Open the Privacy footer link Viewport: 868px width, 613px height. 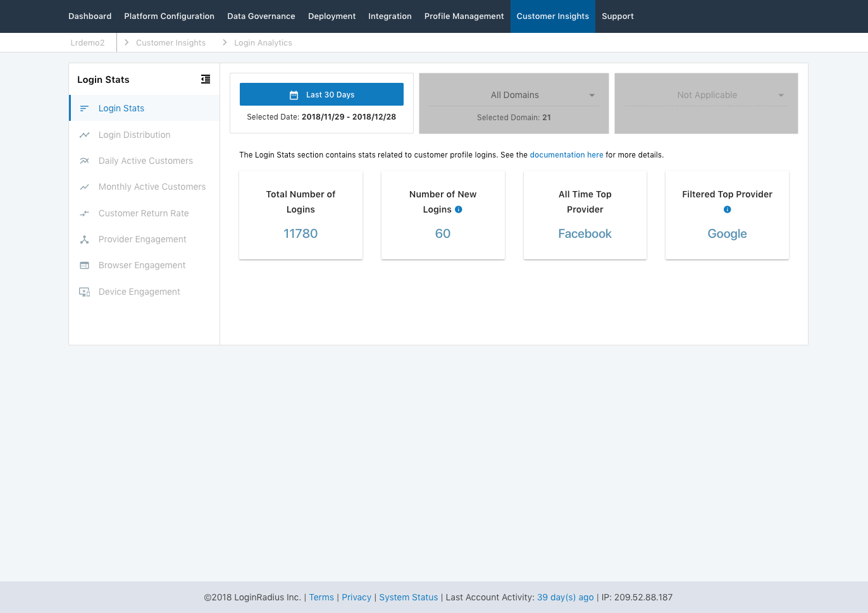[357, 597]
